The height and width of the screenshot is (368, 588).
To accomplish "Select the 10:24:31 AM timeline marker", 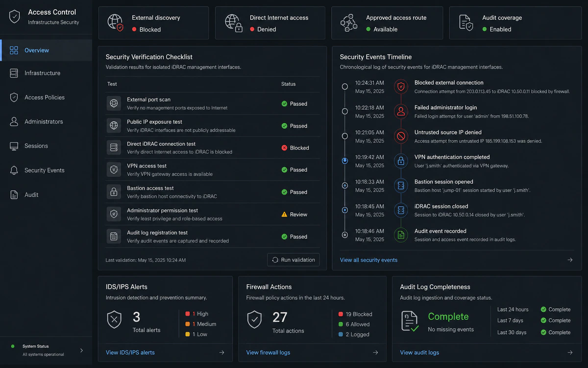I will click(x=345, y=87).
